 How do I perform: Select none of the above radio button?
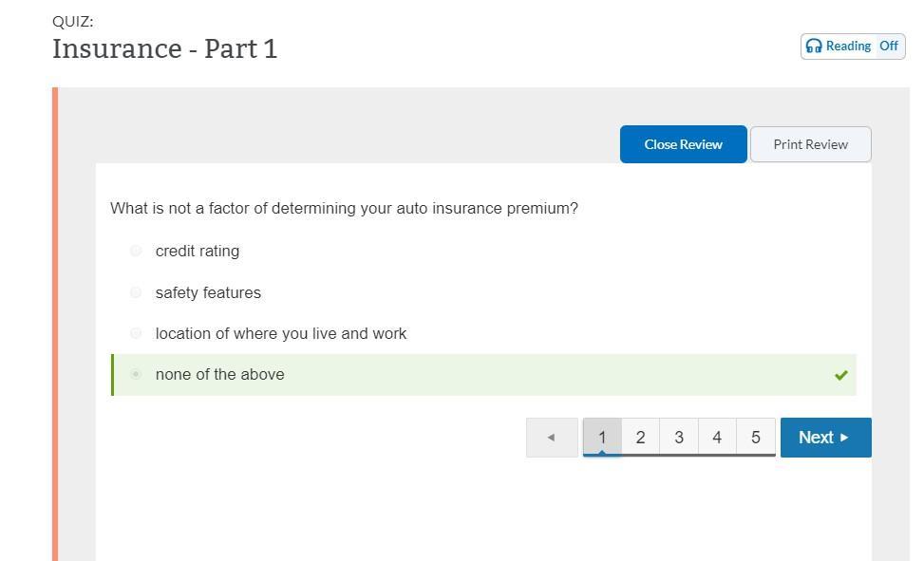click(136, 374)
